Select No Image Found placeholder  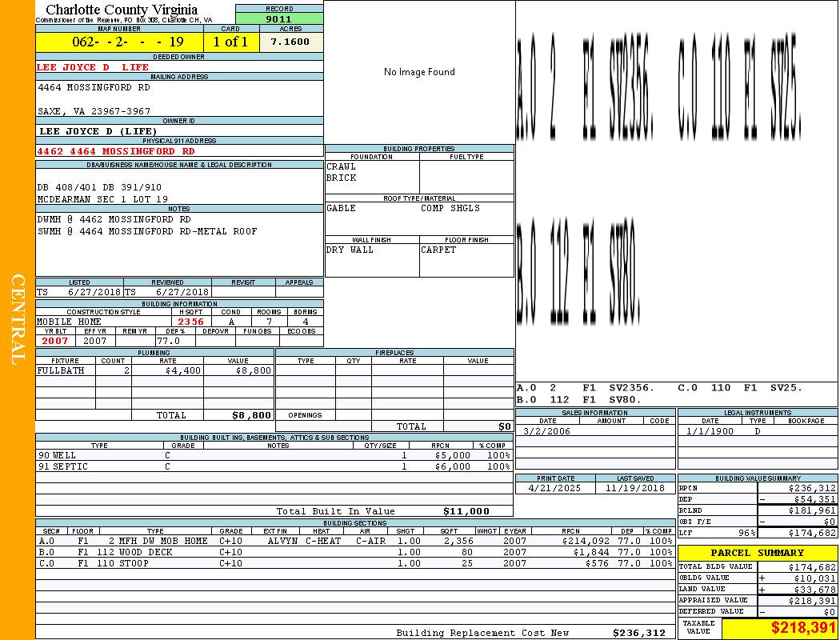coord(419,72)
